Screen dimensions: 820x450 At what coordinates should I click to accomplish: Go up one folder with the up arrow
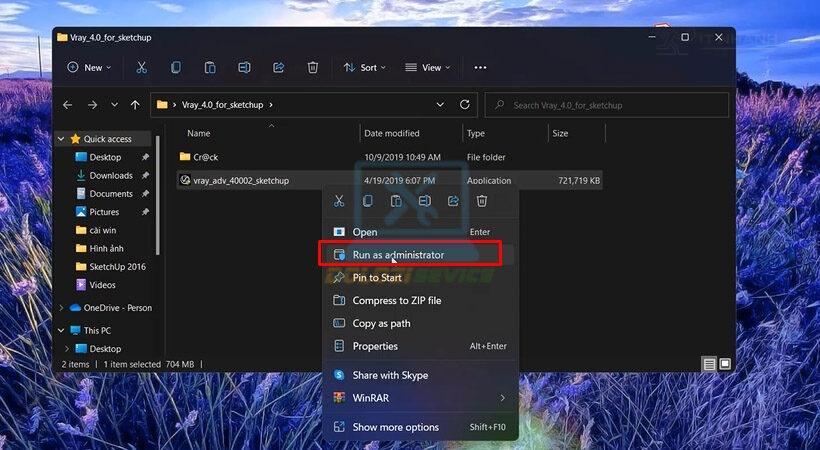pyautogui.click(x=135, y=105)
